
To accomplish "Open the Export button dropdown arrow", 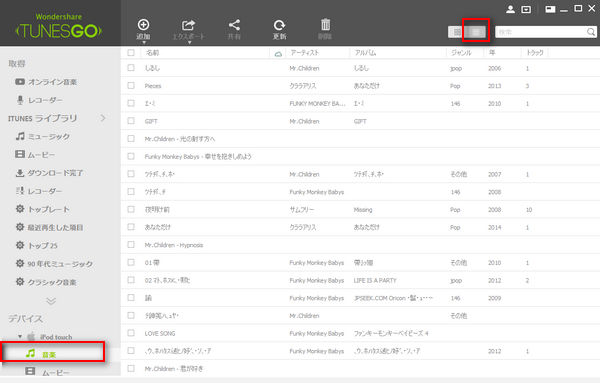I will pos(189,42).
